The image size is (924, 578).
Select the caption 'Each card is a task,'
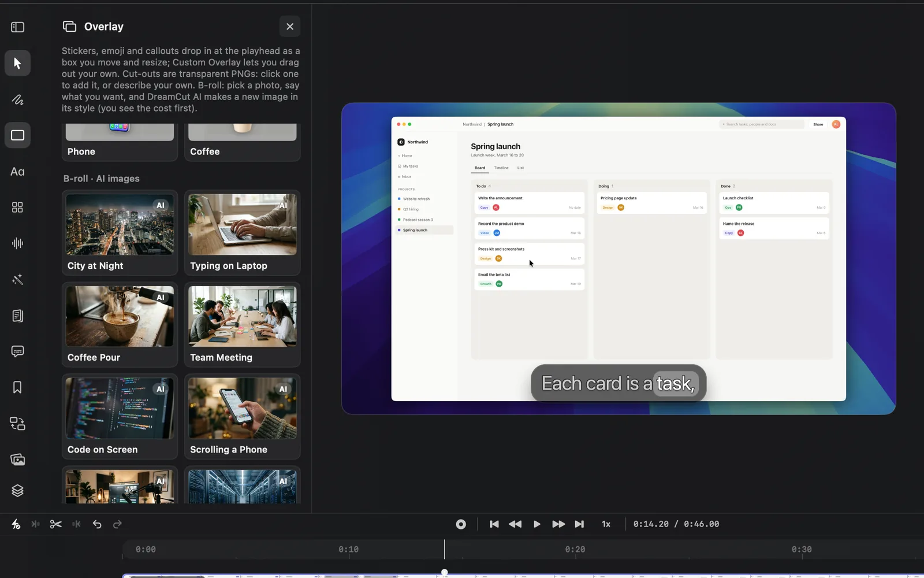[619, 383]
